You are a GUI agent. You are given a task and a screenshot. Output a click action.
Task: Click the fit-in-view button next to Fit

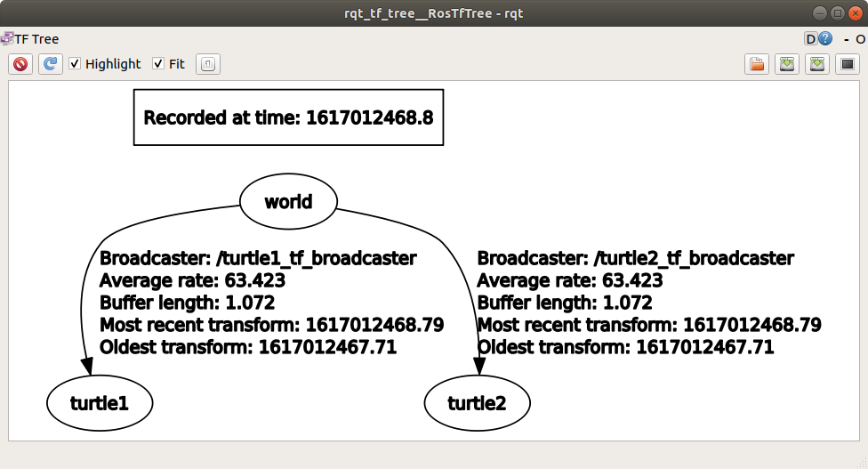[207, 64]
